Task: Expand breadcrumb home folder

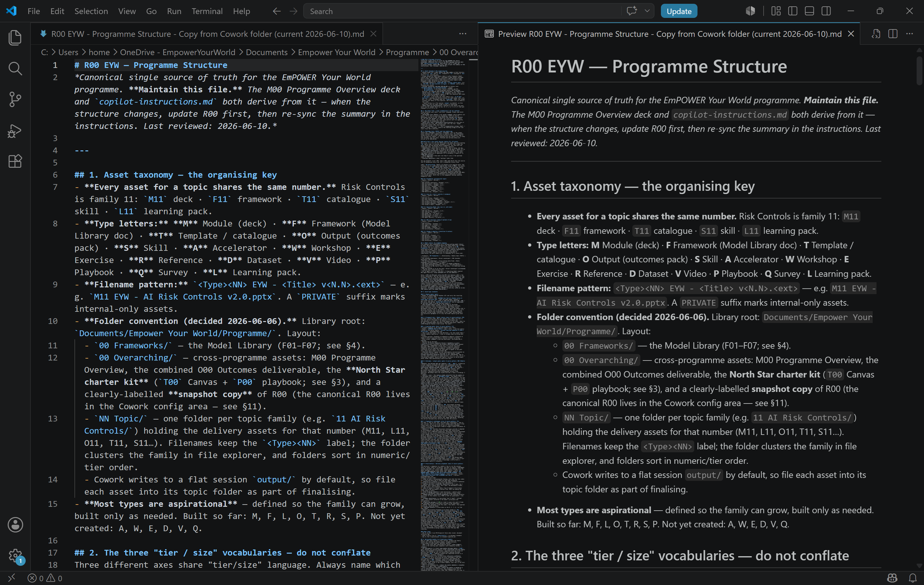Action: tap(99, 52)
